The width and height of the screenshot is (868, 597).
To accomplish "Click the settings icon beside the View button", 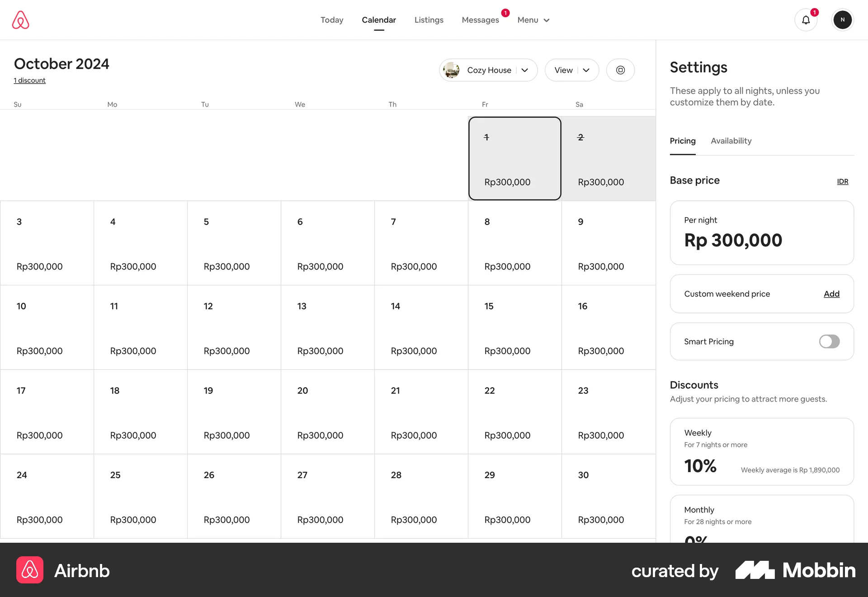I will click(620, 70).
